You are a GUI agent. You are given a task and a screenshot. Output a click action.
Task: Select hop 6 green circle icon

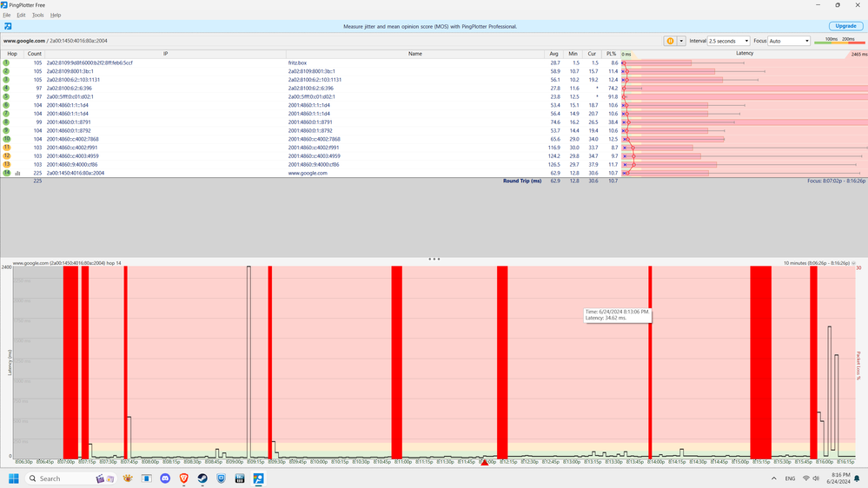pos(6,105)
